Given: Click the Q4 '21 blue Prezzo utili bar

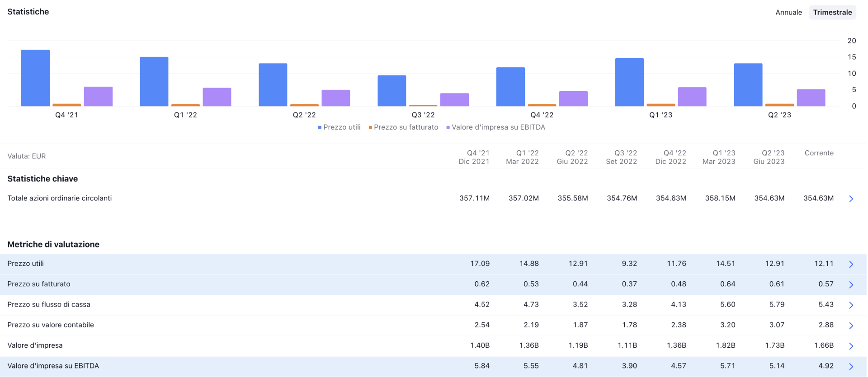Looking at the screenshot, I should click(x=35, y=78).
